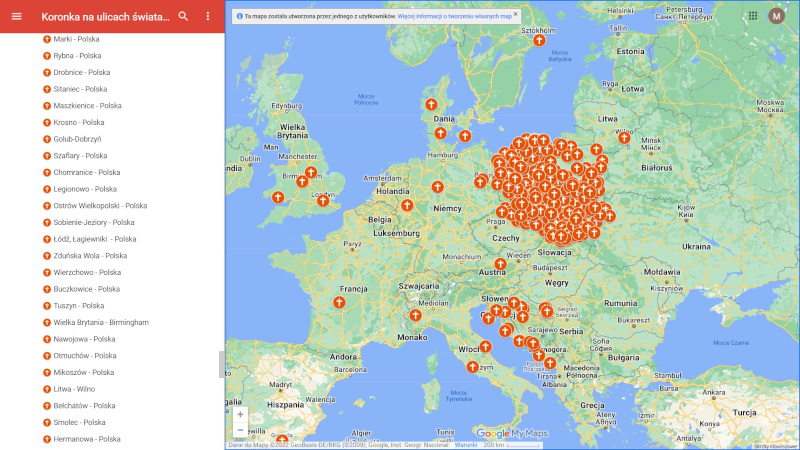Select the cross marker near Manchester
Image resolution: width=800 pixels, height=450 pixels.
click(311, 172)
